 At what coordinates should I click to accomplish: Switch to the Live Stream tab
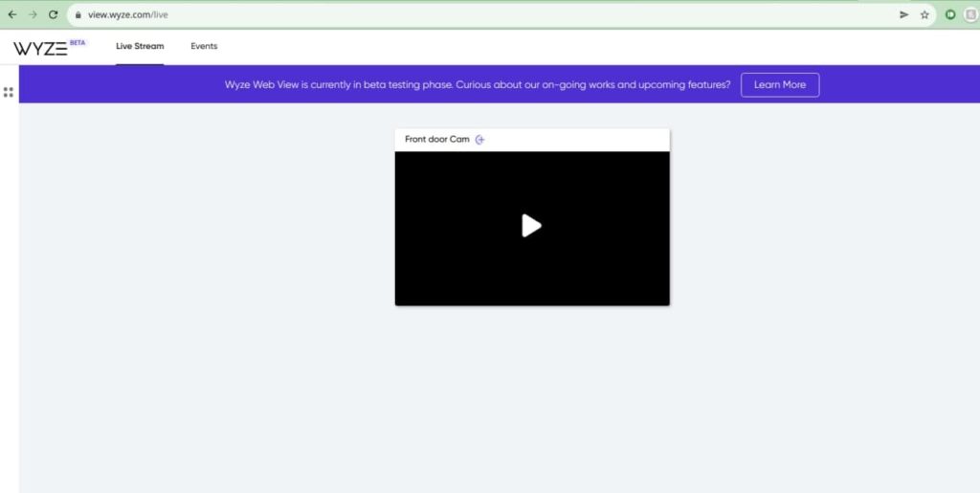pyautogui.click(x=140, y=46)
